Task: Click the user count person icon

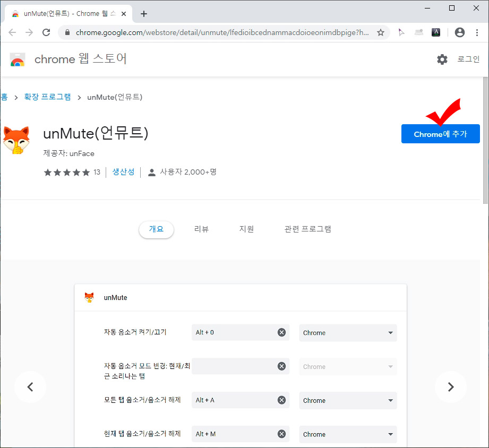Action: pos(151,172)
